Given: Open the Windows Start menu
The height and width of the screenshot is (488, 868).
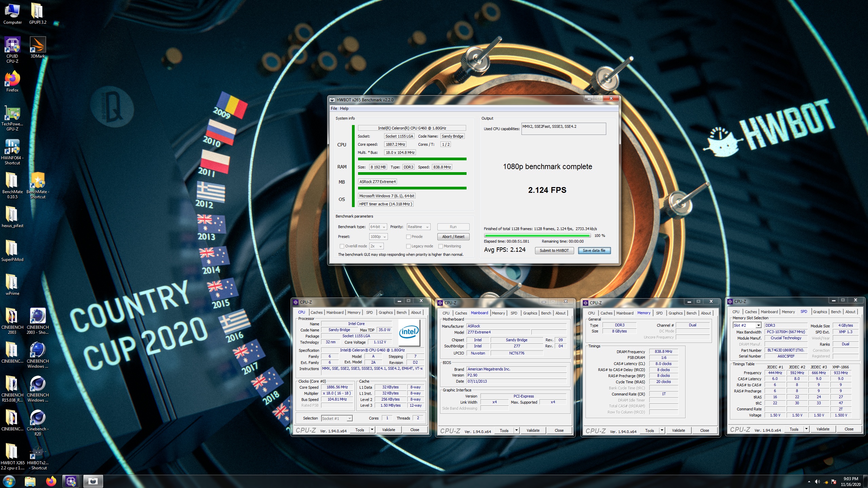Looking at the screenshot, I should pyautogui.click(x=9, y=481).
